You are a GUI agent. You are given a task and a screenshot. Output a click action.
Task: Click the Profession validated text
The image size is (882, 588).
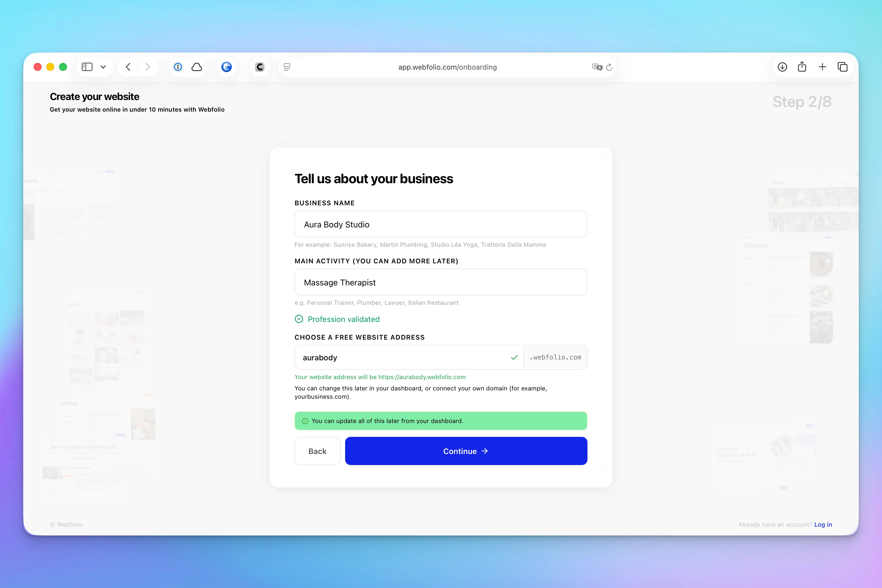click(343, 319)
